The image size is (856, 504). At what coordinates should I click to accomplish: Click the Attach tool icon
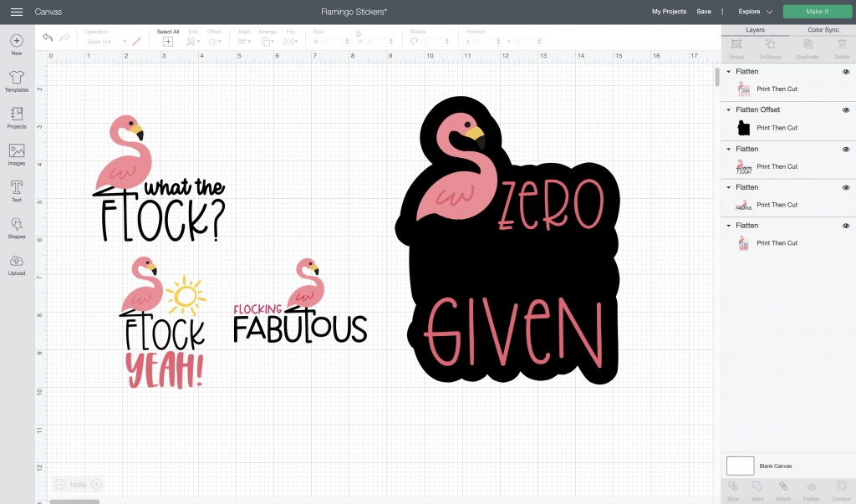coord(782,486)
